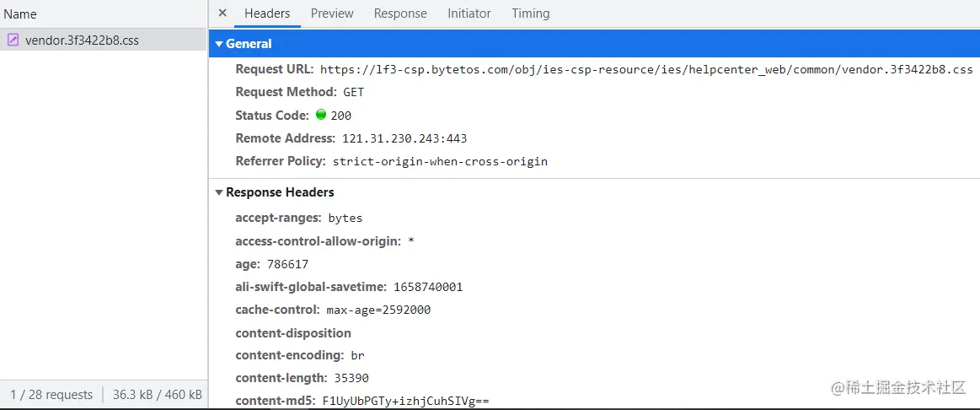Click the ali-swift-global-savetime value
980x410 pixels.
tap(427, 287)
